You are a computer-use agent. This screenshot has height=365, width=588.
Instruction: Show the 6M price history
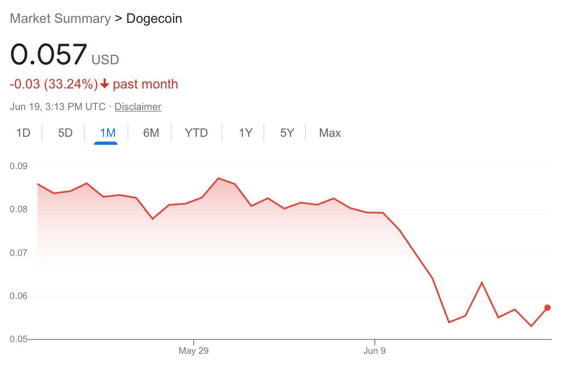(x=151, y=133)
